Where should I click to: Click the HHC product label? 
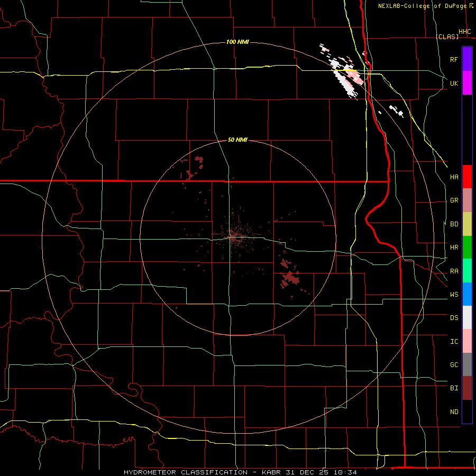(x=465, y=32)
